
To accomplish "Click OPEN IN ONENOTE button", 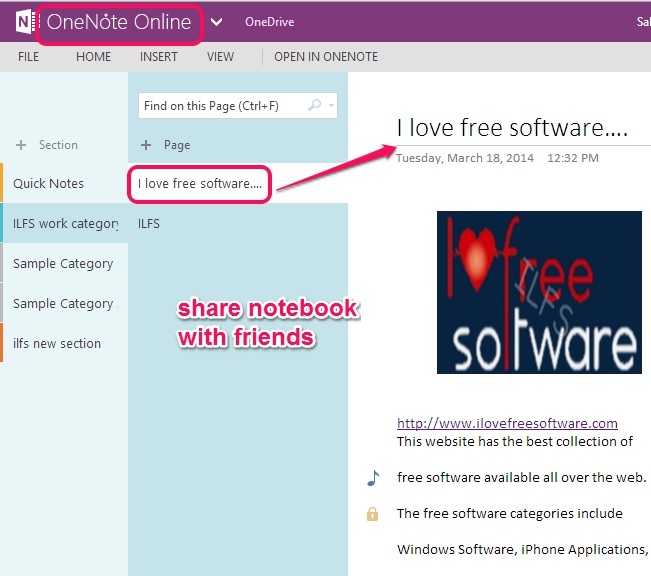I will point(326,56).
